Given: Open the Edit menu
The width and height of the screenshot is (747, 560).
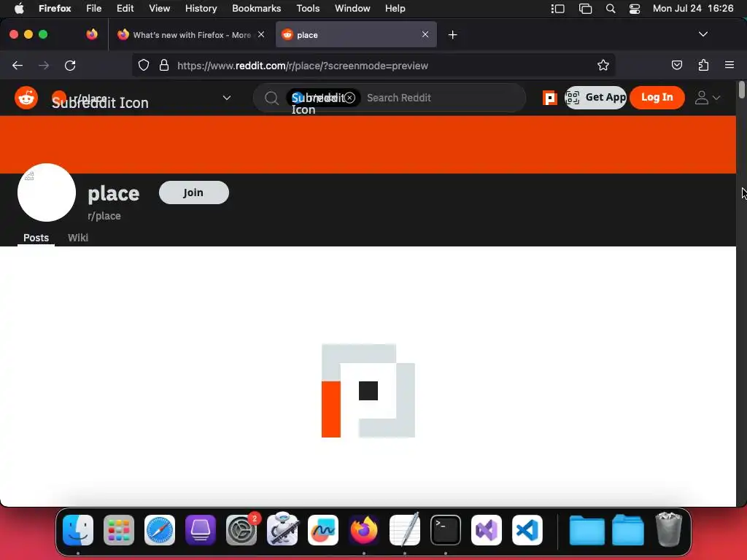Looking at the screenshot, I should pos(125,8).
